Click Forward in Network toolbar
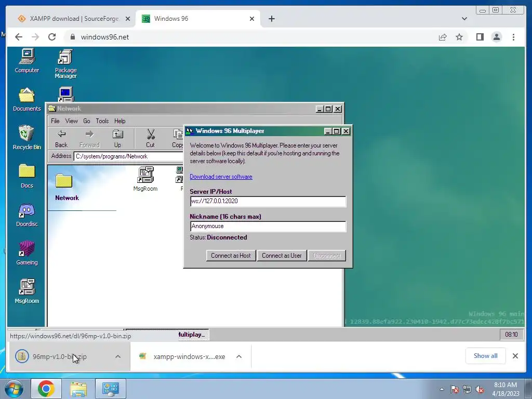 89,139
